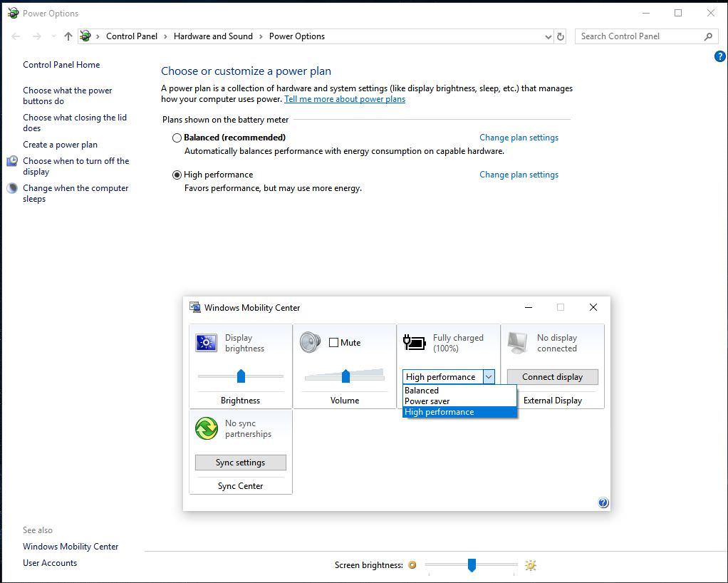Click the dim brightness icon next to screen brightness
This screenshot has height=583, width=728.
click(x=412, y=565)
